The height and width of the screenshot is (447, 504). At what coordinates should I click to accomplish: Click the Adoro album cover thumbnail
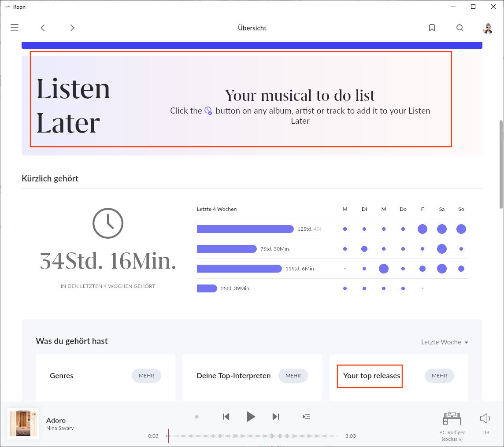coord(23,424)
